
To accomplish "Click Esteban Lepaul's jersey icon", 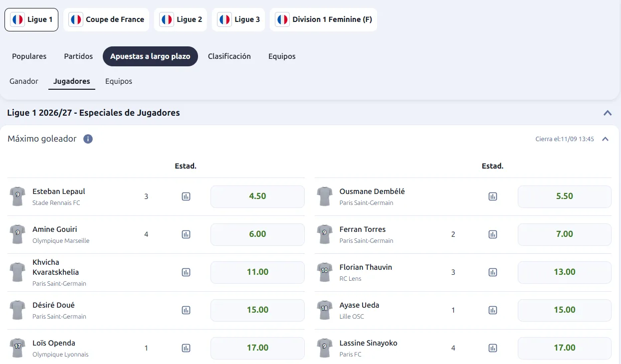I will pos(17,196).
